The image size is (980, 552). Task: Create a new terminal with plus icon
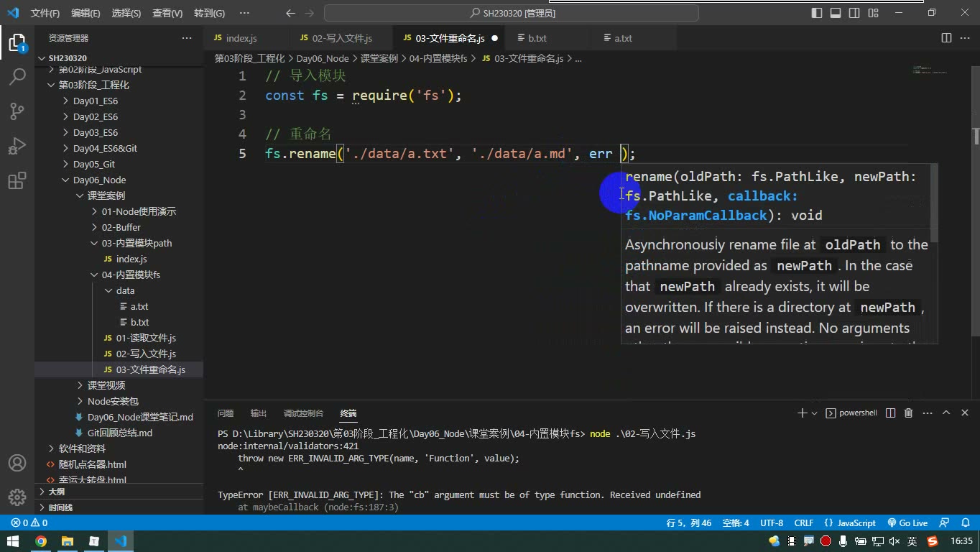click(x=803, y=413)
